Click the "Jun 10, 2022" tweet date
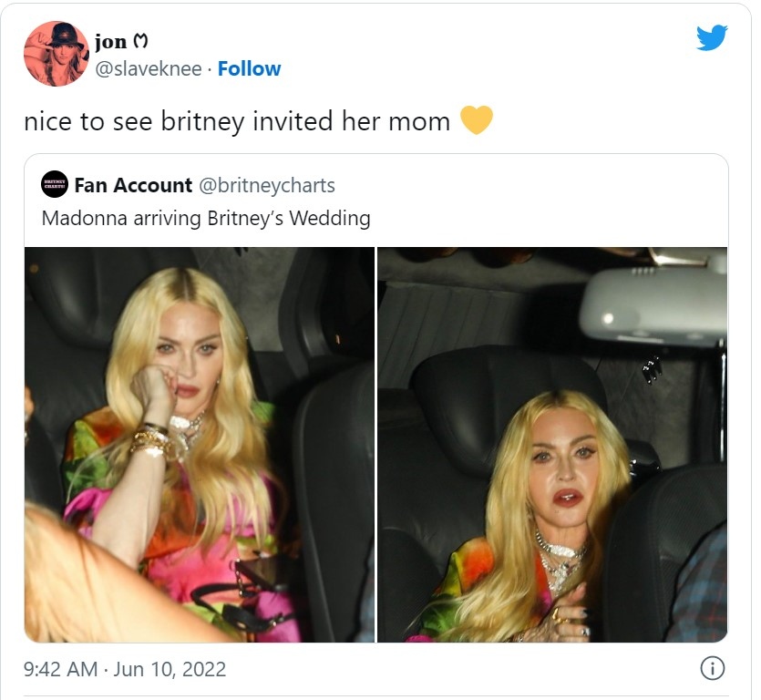The width and height of the screenshot is (761, 700). (170, 669)
